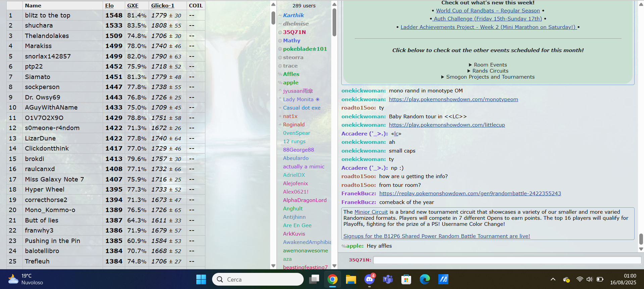Click the volume icon in system tray
644x289 pixels.
589,279
